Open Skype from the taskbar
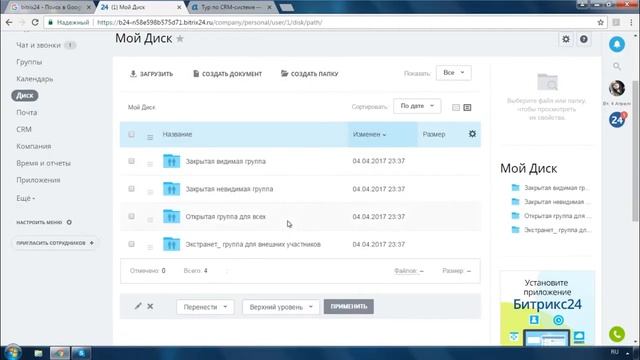This screenshot has width=640, height=360. click(x=81, y=353)
